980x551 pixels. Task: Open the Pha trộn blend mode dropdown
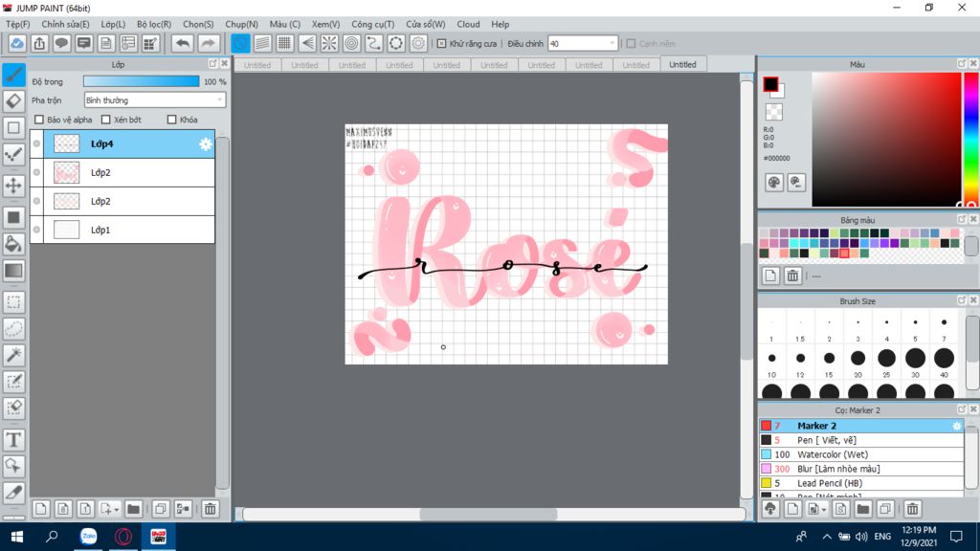[x=154, y=99]
